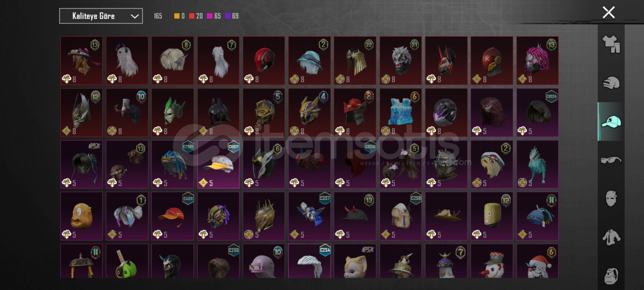This screenshot has height=290, width=644.
Task: Expand the sort menu via its chevron arrow
Action: pos(135,16)
